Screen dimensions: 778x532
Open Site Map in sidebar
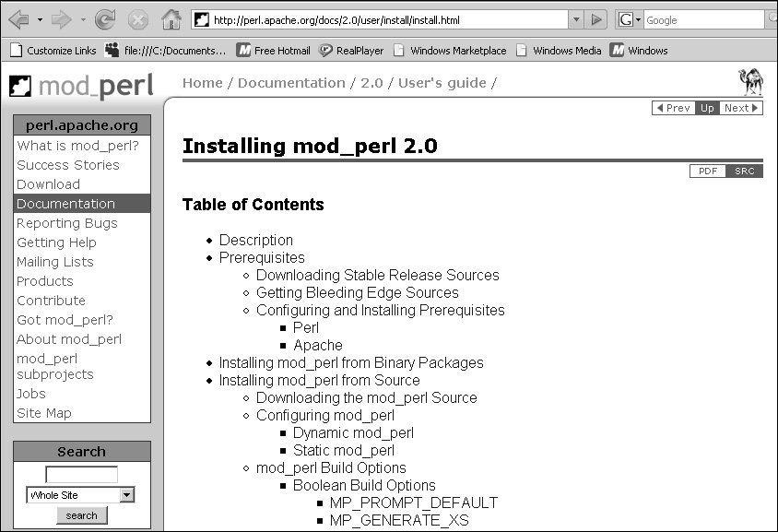pos(44,413)
